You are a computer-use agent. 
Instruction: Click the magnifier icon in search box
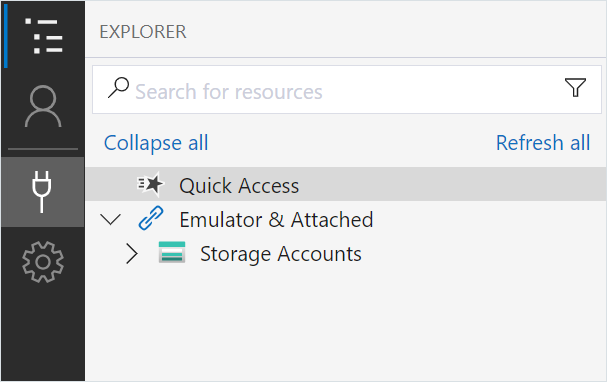(118, 87)
